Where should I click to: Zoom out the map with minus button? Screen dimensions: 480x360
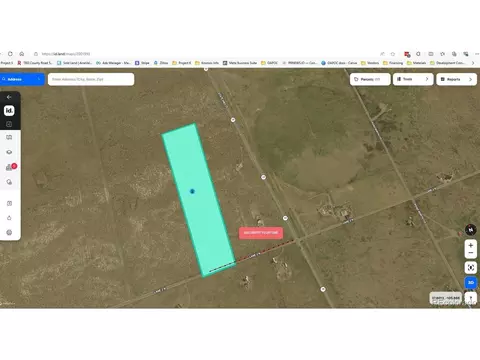pos(471,253)
